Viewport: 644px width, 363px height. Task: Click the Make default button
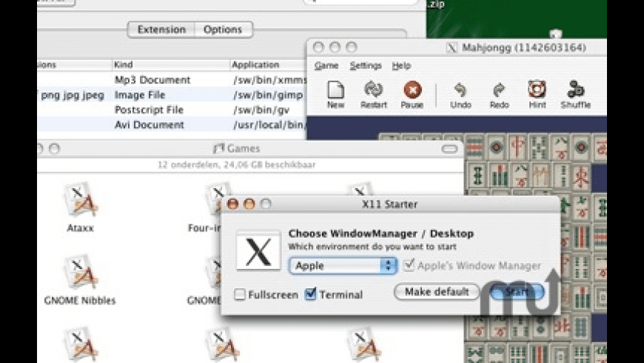click(437, 292)
